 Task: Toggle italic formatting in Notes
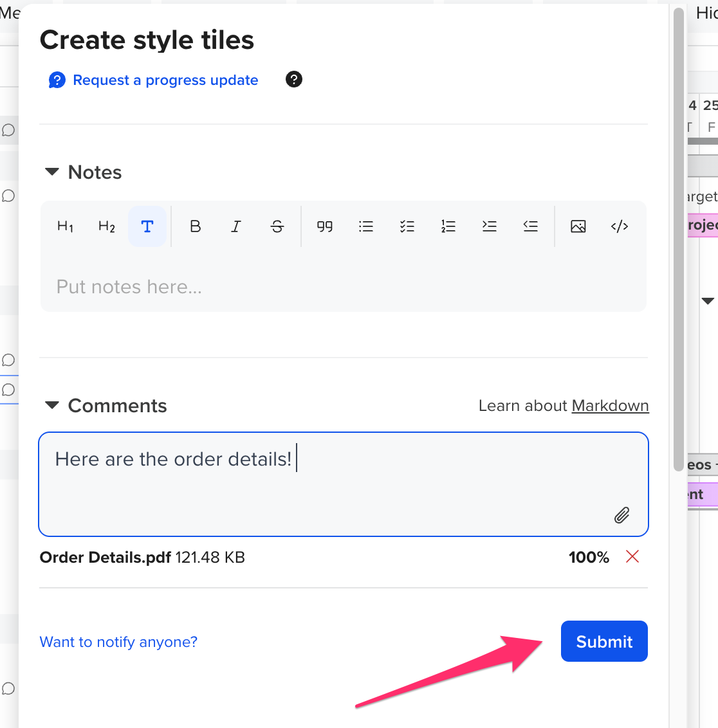236,226
